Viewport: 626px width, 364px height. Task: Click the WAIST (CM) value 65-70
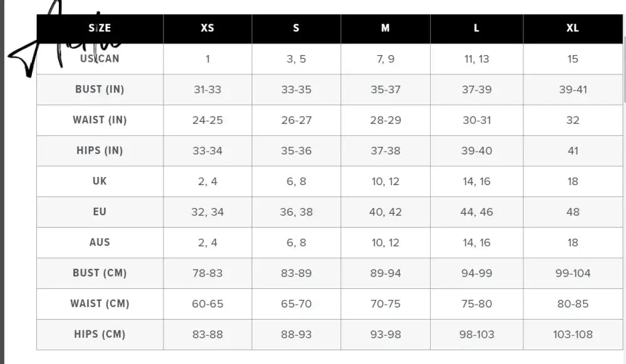(x=296, y=304)
